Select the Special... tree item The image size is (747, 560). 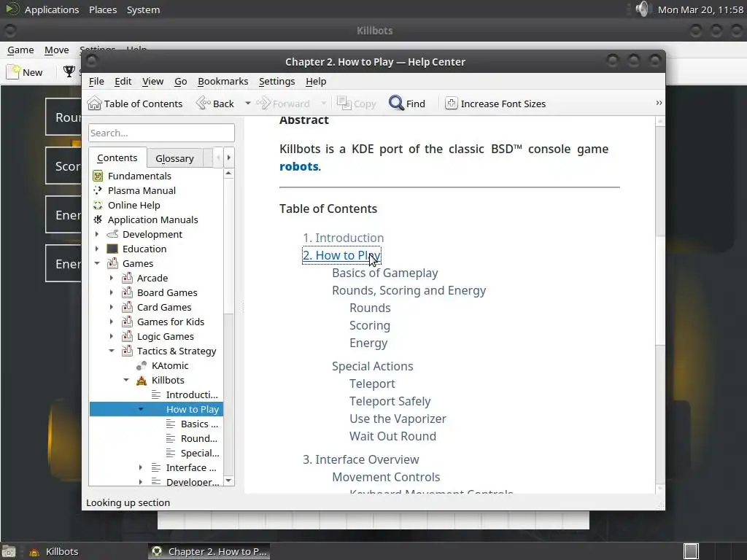point(200,453)
